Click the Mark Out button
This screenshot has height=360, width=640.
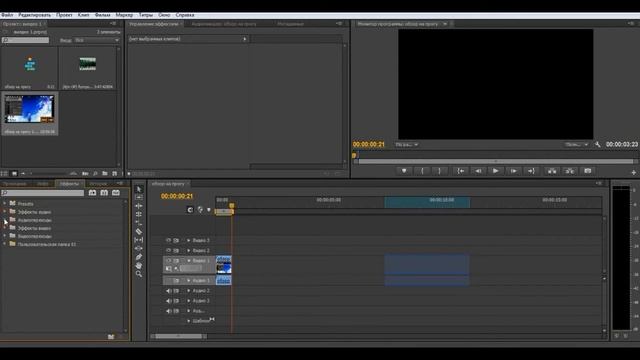440,171
